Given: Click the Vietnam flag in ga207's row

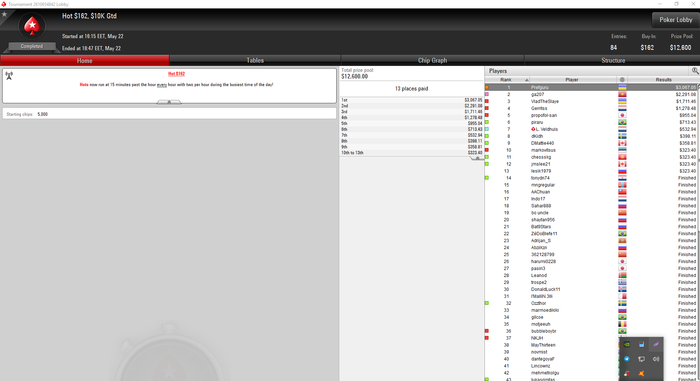Looking at the screenshot, I should pyautogui.click(x=622, y=94).
